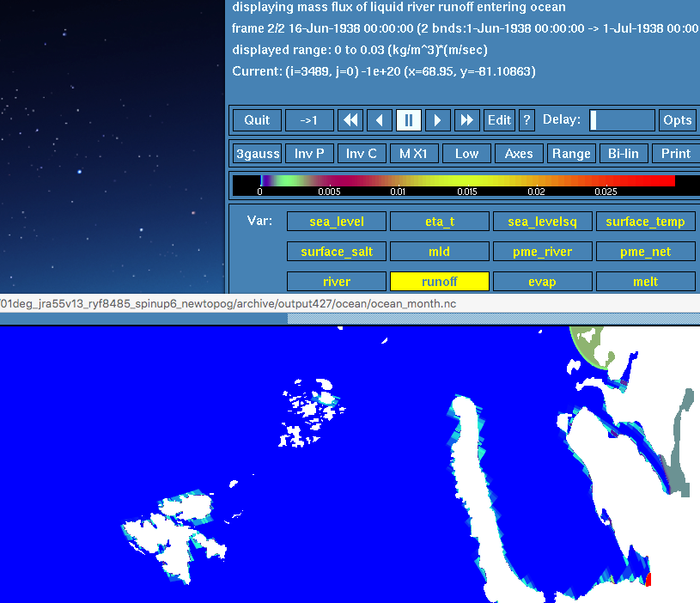
Task: Select the evap variable
Action: point(543,282)
